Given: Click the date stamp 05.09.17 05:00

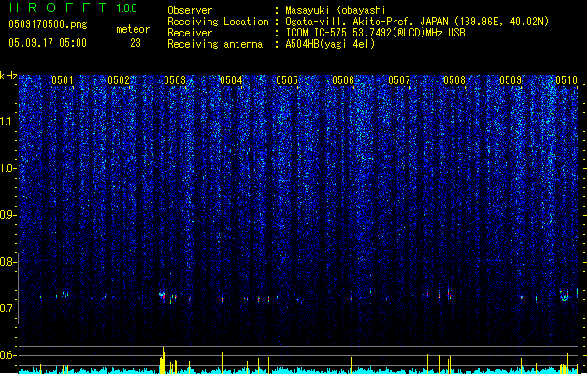Looking at the screenshot, I should point(48,43).
